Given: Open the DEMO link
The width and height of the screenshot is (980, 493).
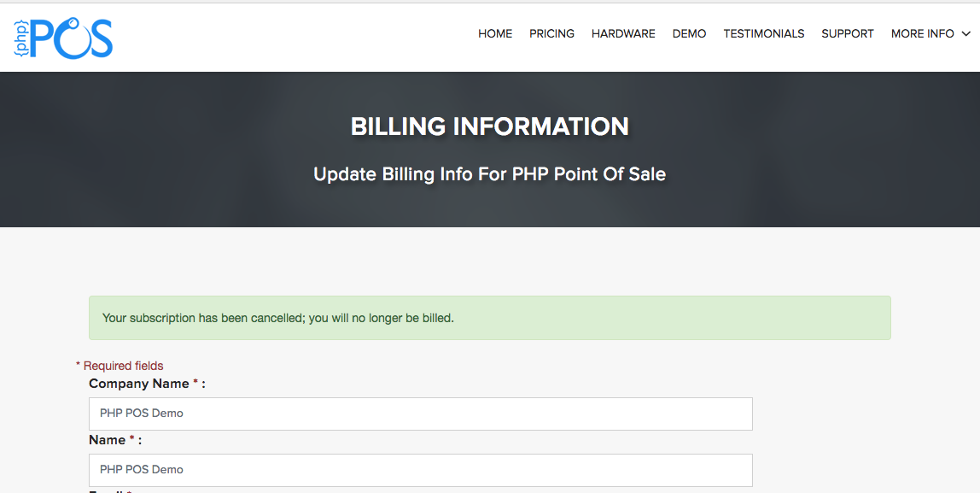Looking at the screenshot, I should pyautogui.click(x=689, y=34).
